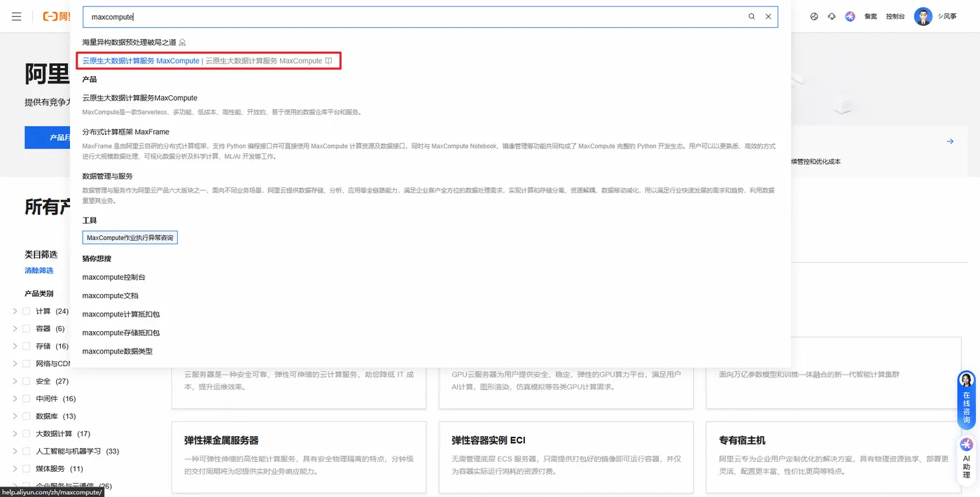980x497 pixels.
Task: Select the maxcompute控制台 search suggestion
Action: (115, 276)
